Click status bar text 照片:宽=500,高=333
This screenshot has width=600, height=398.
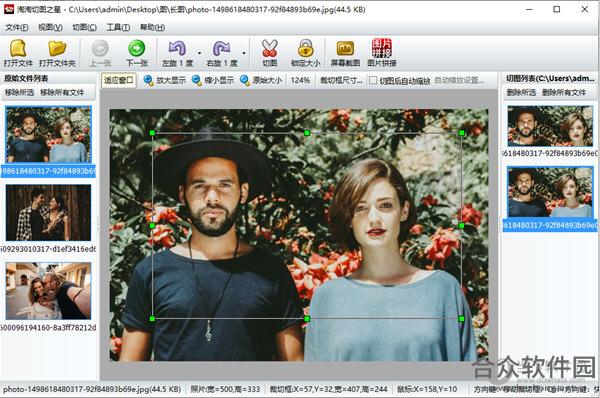[225, 389]
